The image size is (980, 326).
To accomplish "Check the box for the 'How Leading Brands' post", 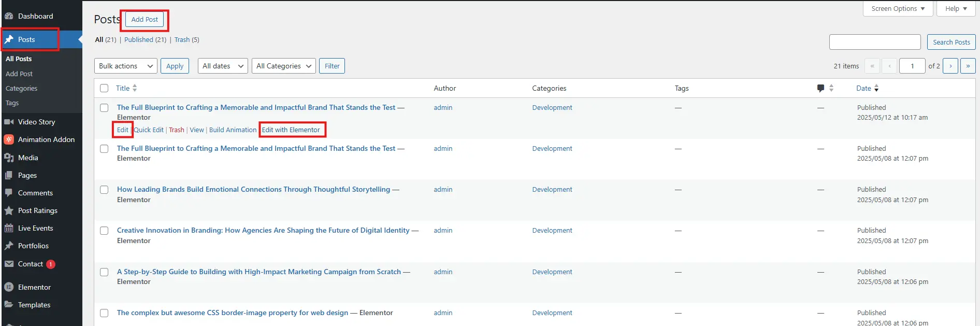I will pyautogui.click(x=104, y=190).
